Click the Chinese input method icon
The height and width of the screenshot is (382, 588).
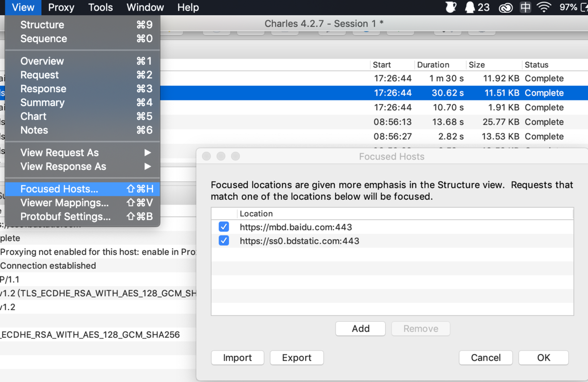click(x=525, y=7)
